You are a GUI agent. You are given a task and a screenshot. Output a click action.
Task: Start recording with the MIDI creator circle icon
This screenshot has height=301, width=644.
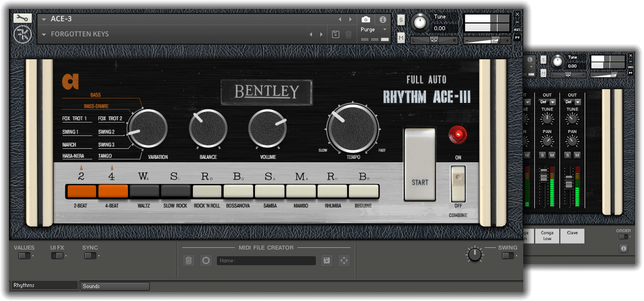pyautogui.click(x=206, y=260)
